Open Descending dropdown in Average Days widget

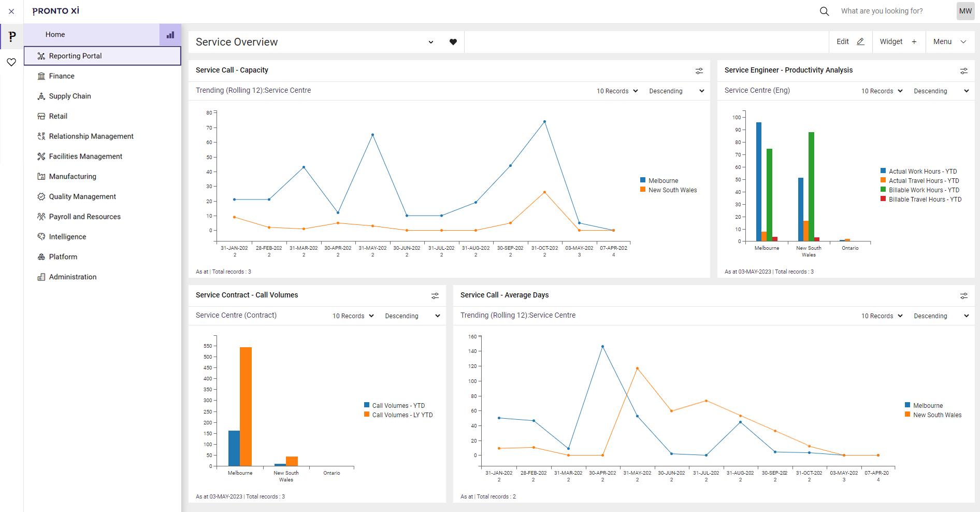point(941,316)
